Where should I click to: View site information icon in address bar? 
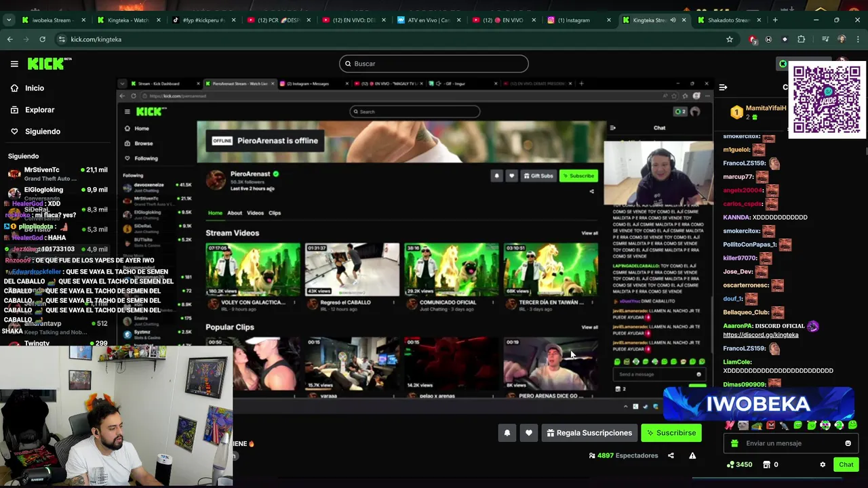[62, 39]
